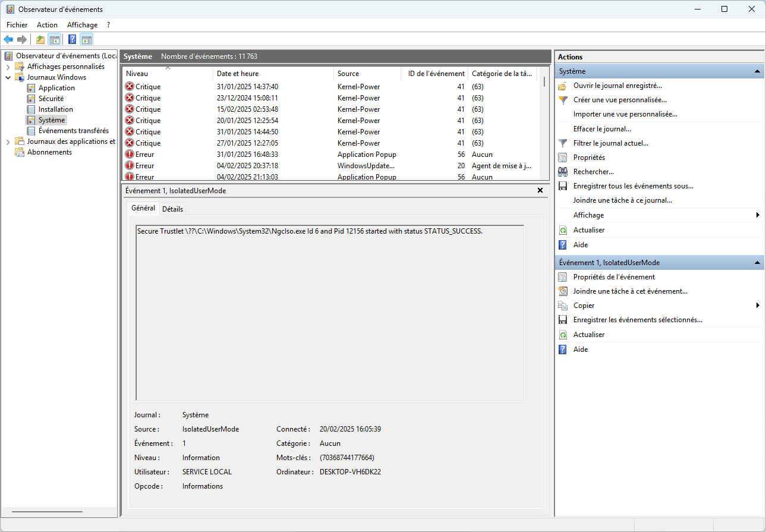Image resolution: width=766 pixels, height=532 pixels.
Task: Open the Application log
Action: point(56,88)
